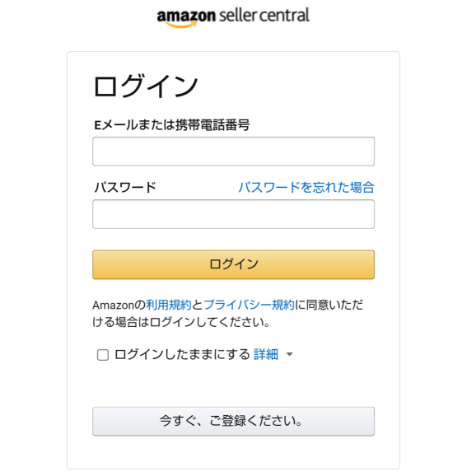
Task: Click the "seller central" text in logo
Action: coord(264,15)
